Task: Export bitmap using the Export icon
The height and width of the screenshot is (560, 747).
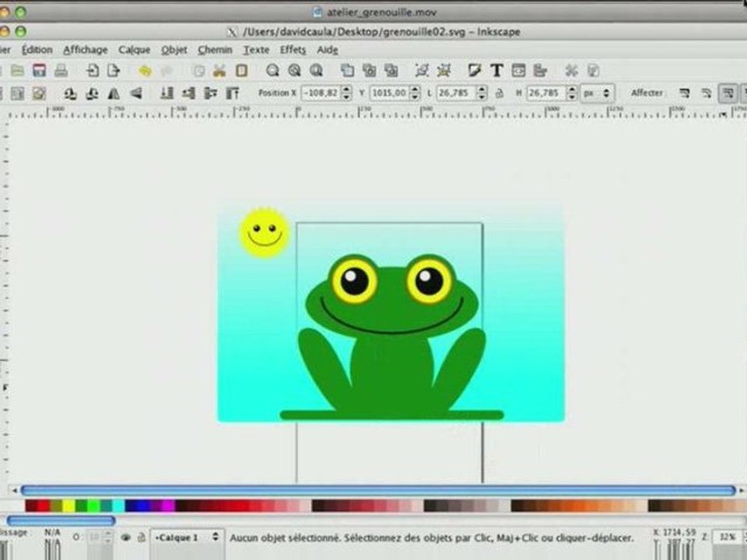Action: tap(114, 71)
